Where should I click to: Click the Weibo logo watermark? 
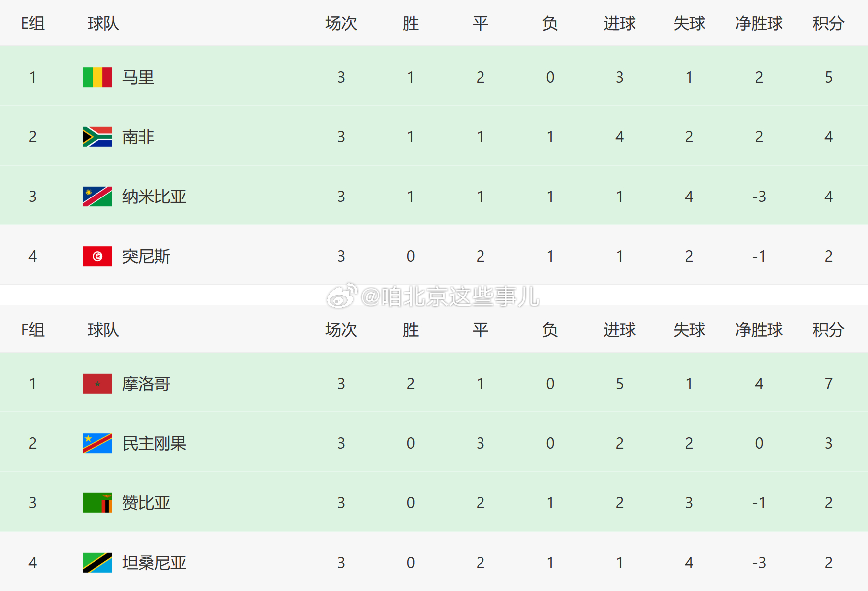[x=342, y=296]
